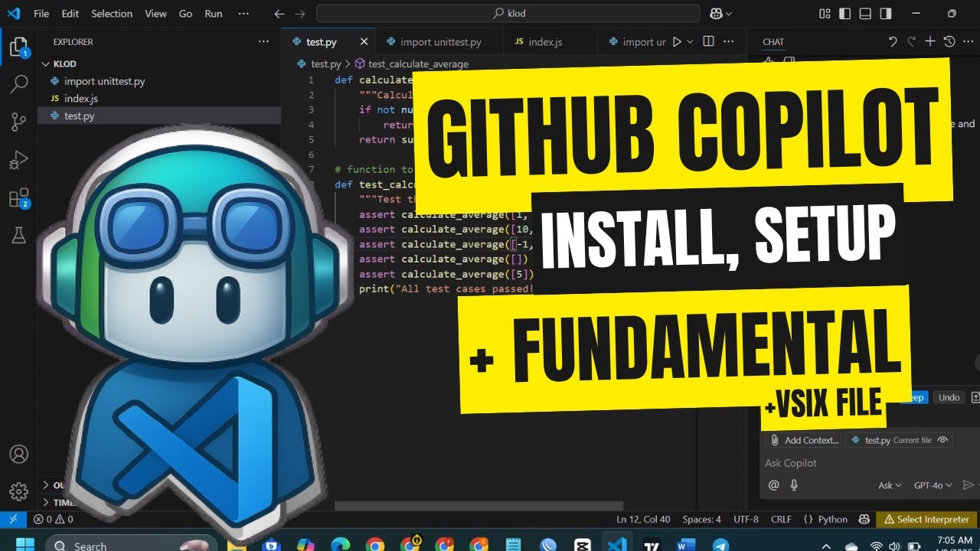Start voice chat with microphone icon

pos(794,484)
